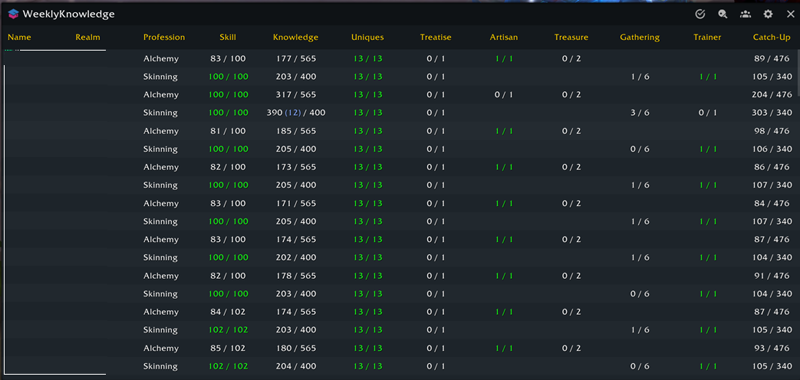Sort by the Realm column header

(88, 37)
